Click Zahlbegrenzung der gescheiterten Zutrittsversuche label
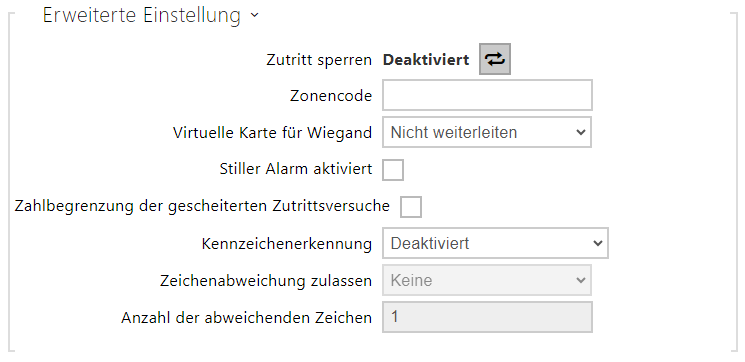Screen dimensions: 745x362 (x=202, y=206)
